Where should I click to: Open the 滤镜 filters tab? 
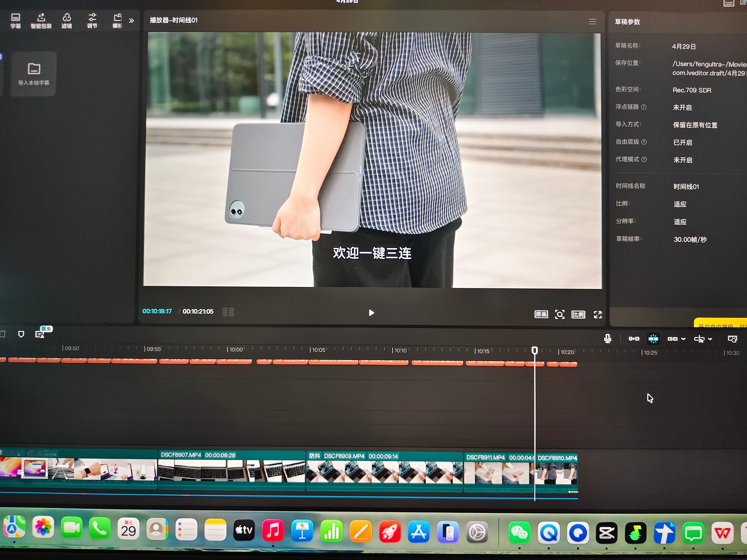click(x=67, y=21)
